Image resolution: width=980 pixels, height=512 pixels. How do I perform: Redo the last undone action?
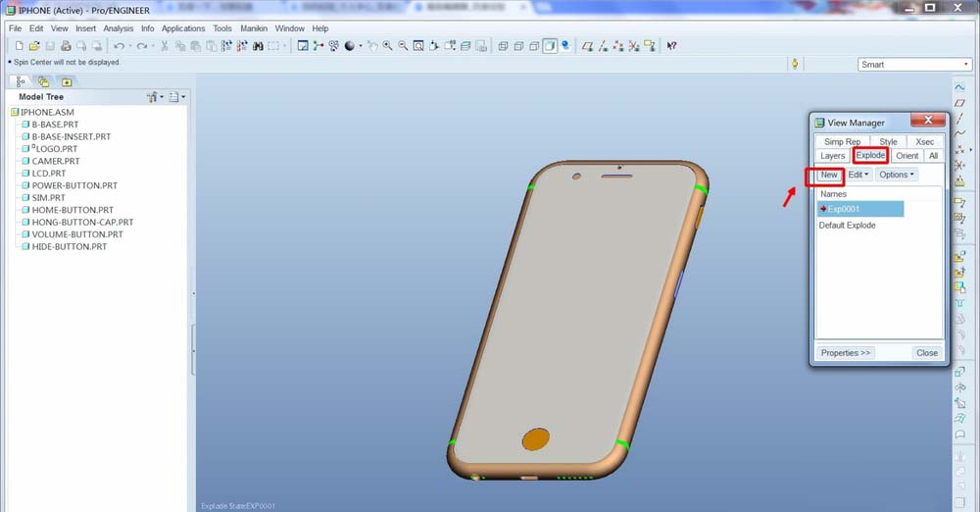[x=141, y=46]
